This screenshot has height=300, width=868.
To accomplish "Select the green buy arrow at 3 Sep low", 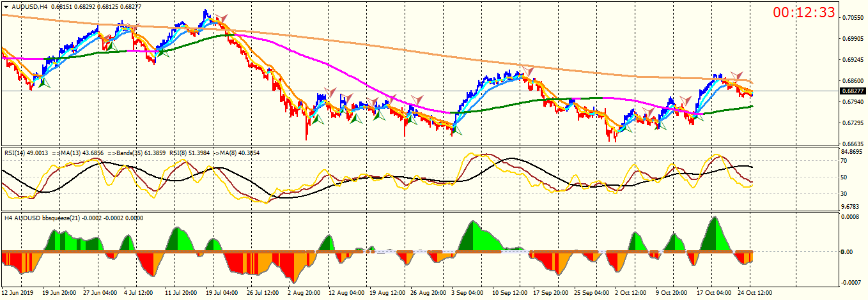I will (x=456, y=131).
